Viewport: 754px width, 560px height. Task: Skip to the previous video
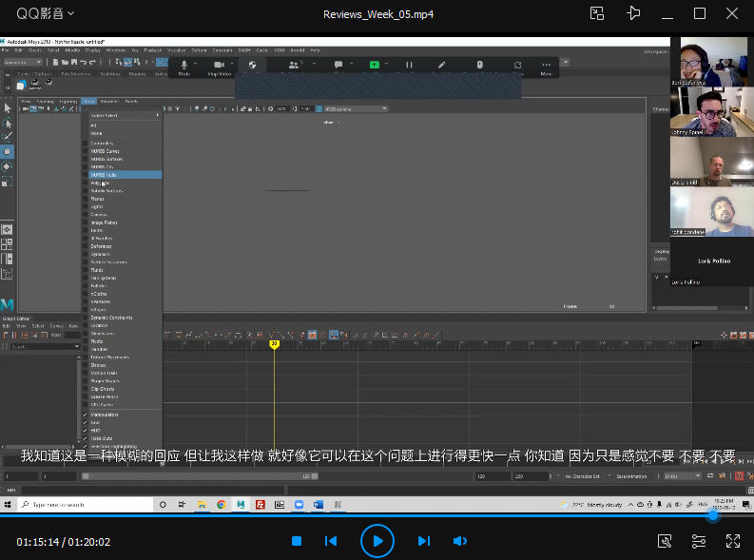pyautogui.click(x=331, y=541)
